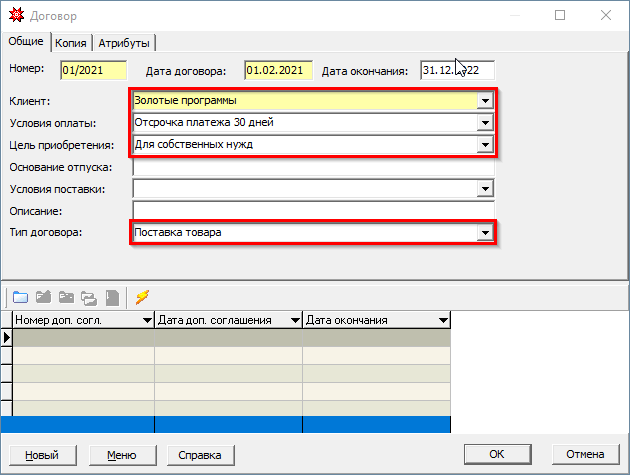Click the red application icon in title bar
The height and width of the screenshot is (475, 630).
pyautogui.click(x=16, y=16)
